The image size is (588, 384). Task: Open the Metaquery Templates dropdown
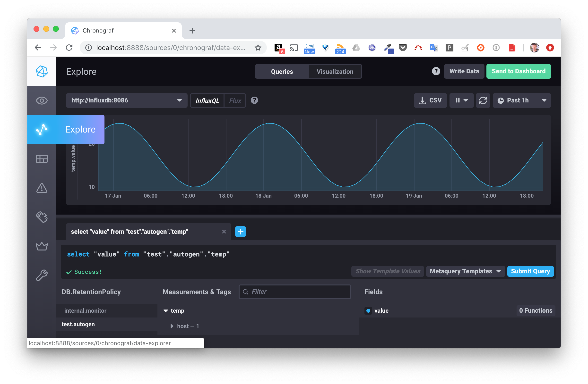click(x=466, y=271)
